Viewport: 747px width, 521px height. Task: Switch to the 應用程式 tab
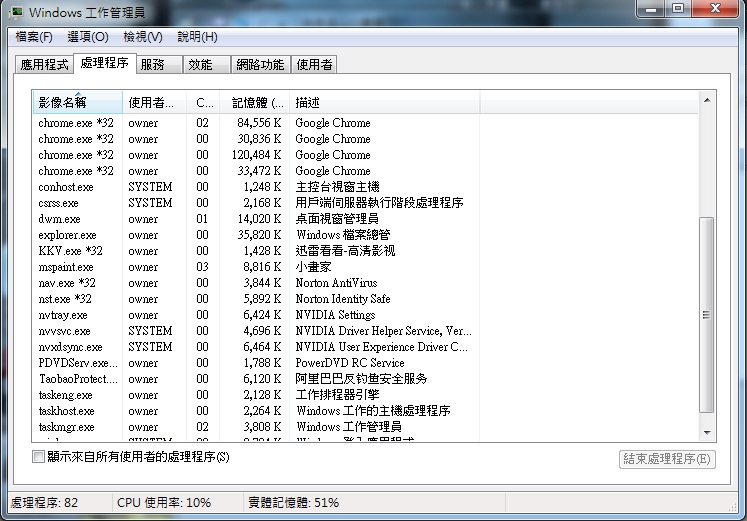click(x=44, y=65)
